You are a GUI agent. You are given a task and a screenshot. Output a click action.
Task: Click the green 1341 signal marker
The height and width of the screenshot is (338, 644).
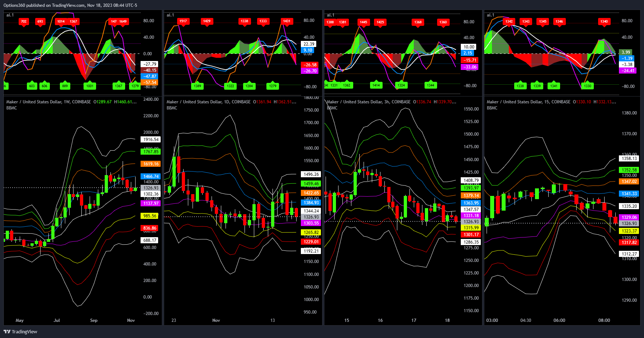coord(554,86)
